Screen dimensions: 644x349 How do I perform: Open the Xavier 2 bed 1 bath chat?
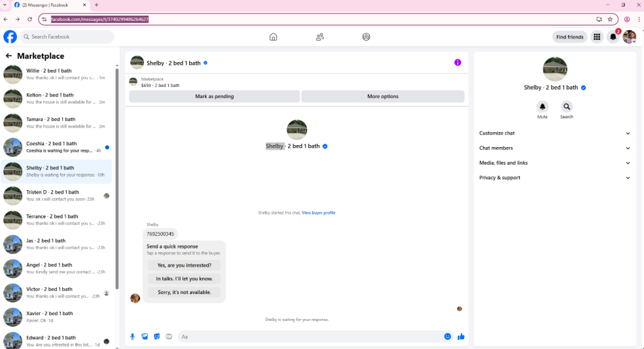56,316
